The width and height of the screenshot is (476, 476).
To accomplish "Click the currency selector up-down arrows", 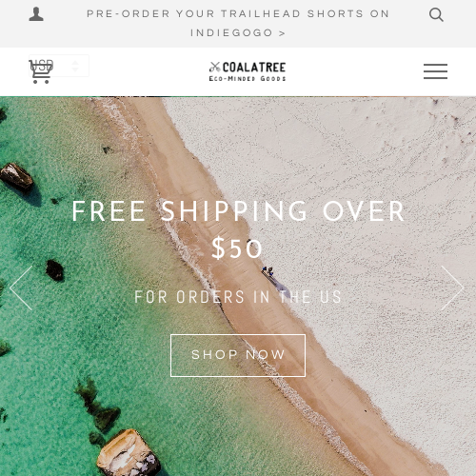I will 75,66.
